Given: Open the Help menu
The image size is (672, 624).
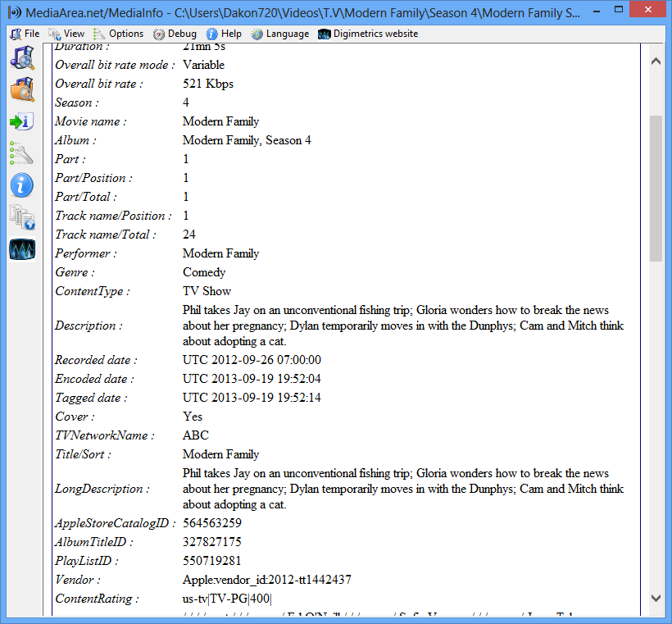Looking at the screenshot, I should tap(224, 34).
